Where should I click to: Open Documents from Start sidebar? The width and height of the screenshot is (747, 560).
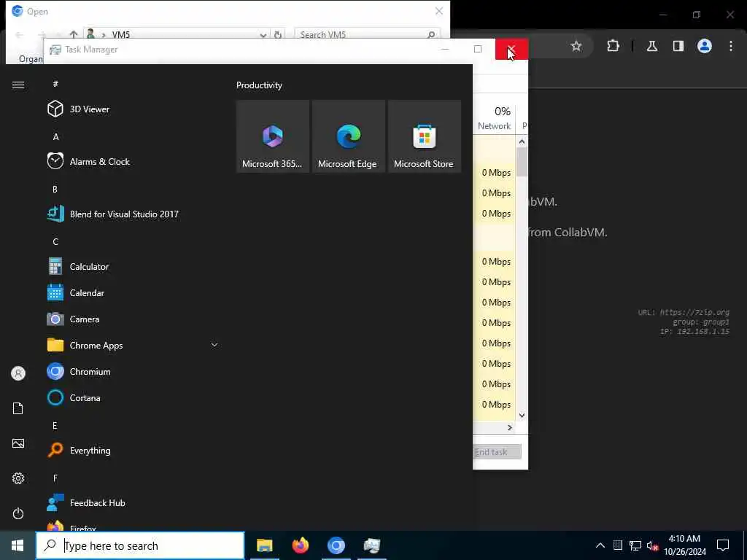coord(18,408)
